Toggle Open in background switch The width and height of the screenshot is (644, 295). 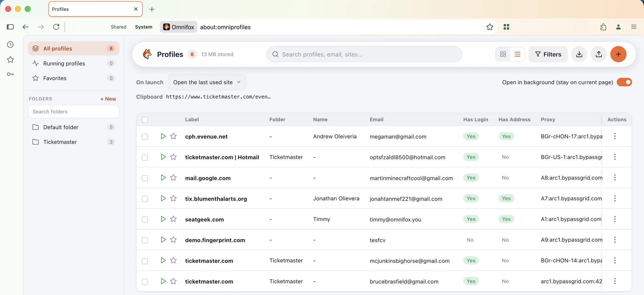tap(624, 82)
